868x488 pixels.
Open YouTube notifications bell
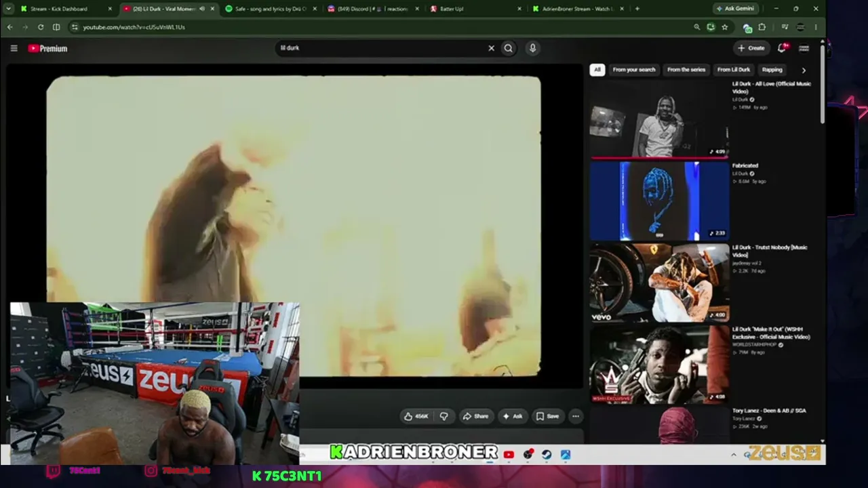782,48
